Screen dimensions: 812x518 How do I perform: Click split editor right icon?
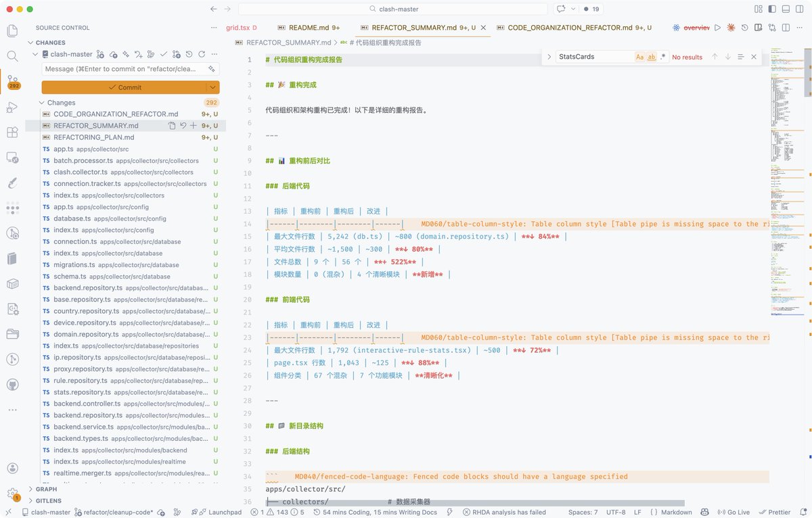(786, 28)
